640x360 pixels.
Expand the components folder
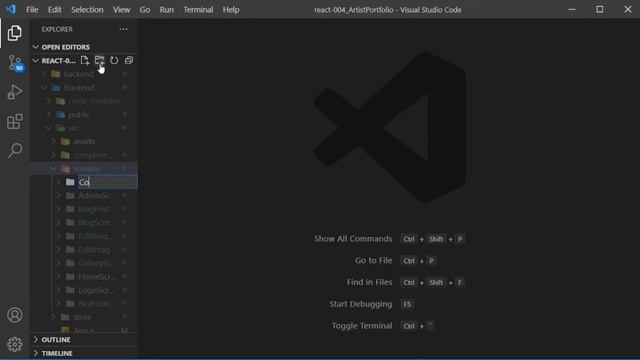tap(84, 155)
